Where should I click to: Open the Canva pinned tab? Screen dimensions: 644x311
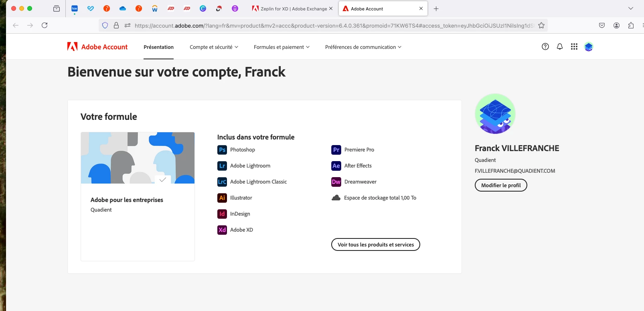pyautogui.click(x=203, y=8)
